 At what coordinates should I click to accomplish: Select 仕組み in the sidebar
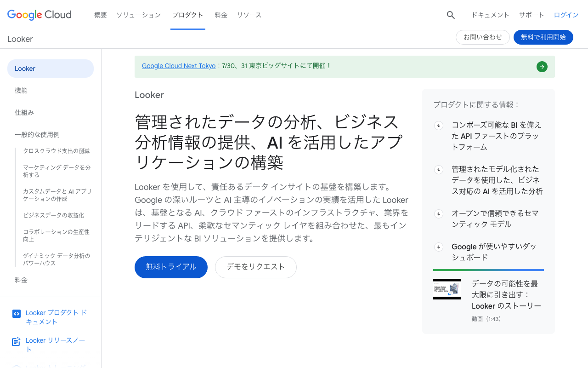[x=24, y=112]
